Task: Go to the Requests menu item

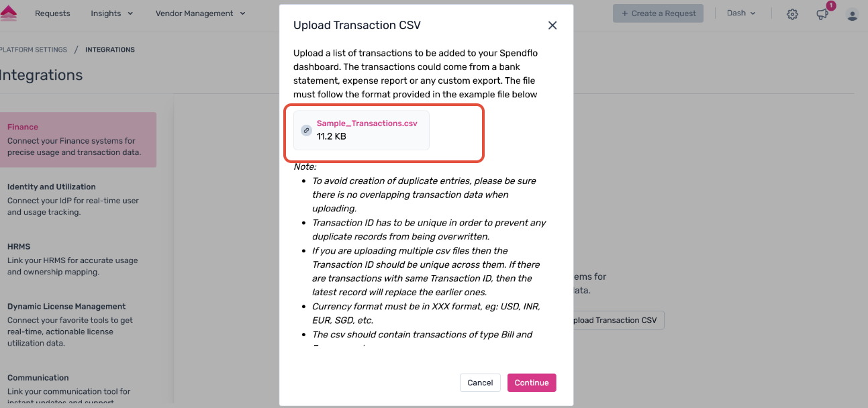Action: coord(52,13)
